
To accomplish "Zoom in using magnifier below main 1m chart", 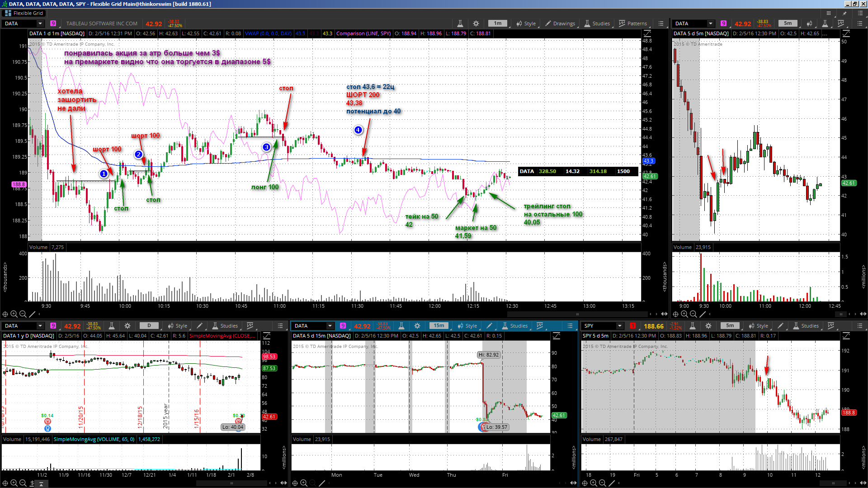I will click(x=14, y=314).
